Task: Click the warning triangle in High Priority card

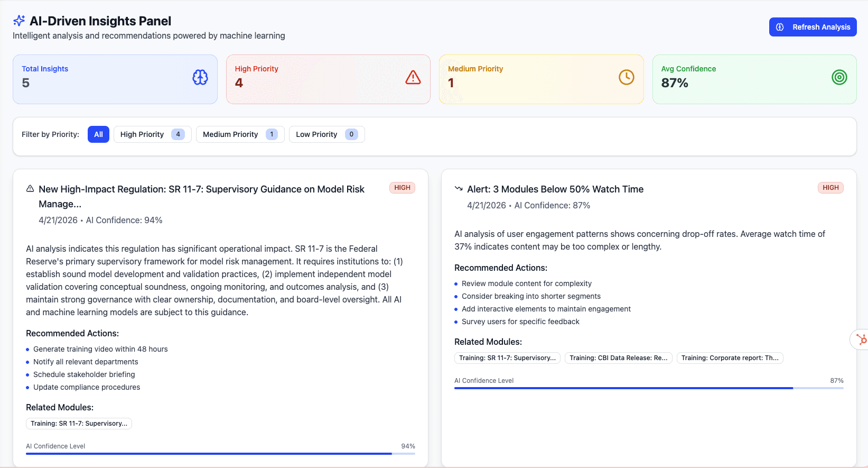Action: [413, 77]
